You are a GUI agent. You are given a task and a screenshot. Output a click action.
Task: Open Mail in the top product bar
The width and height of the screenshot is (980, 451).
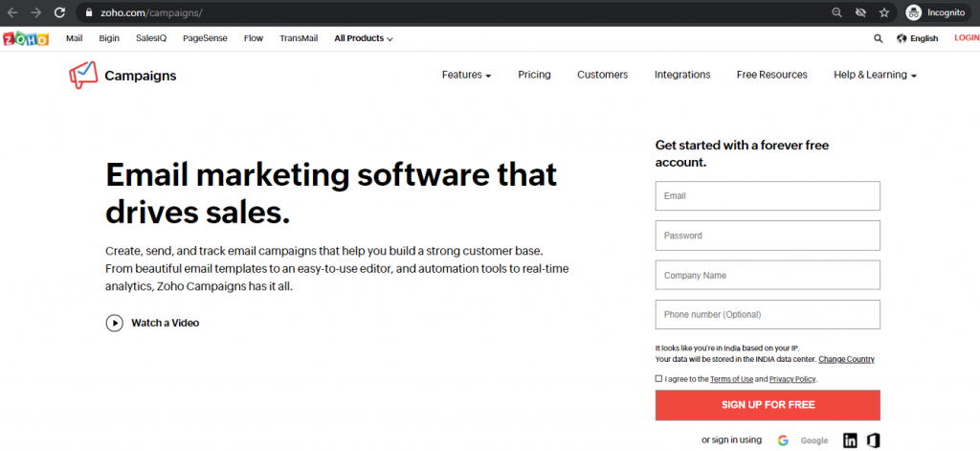(75, 38)
